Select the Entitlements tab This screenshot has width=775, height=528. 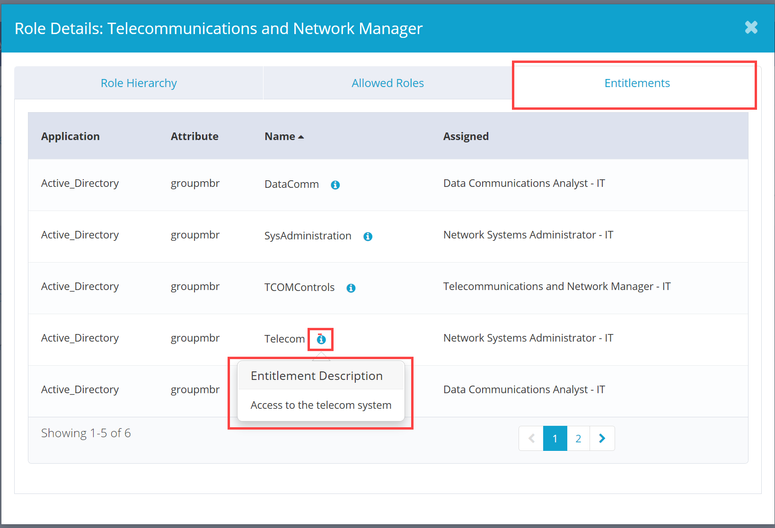pyautogui.click(x=636, y=83)
